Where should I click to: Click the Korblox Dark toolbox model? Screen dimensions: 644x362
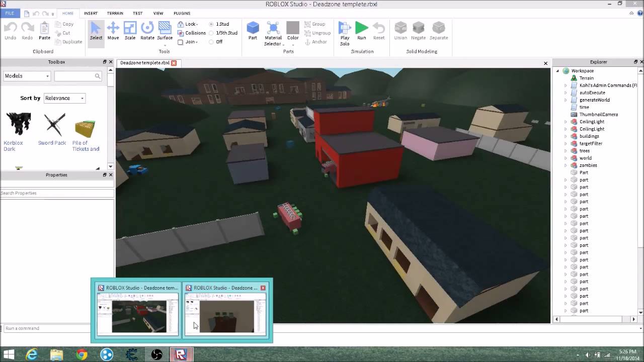(18, 131)
